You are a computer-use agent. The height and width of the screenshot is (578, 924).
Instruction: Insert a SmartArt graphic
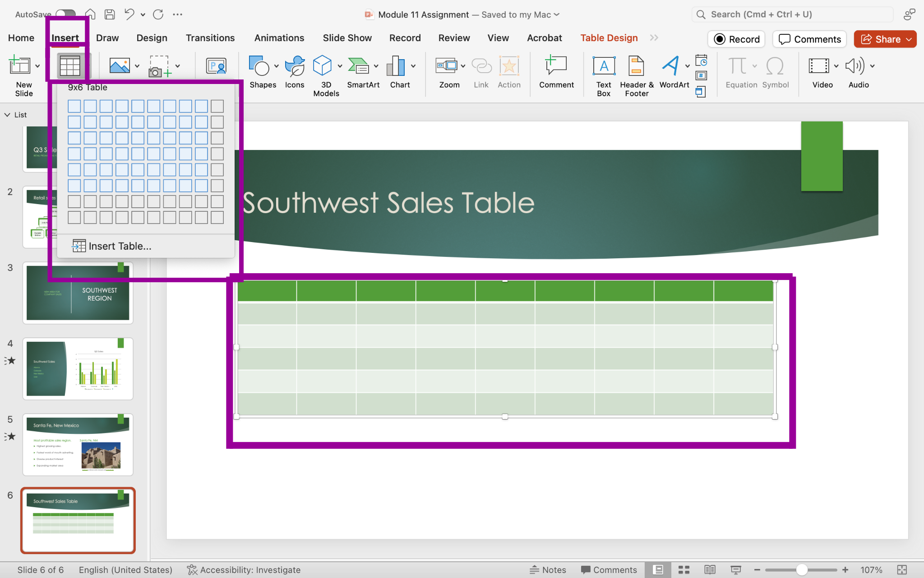[x=359, y=66]
